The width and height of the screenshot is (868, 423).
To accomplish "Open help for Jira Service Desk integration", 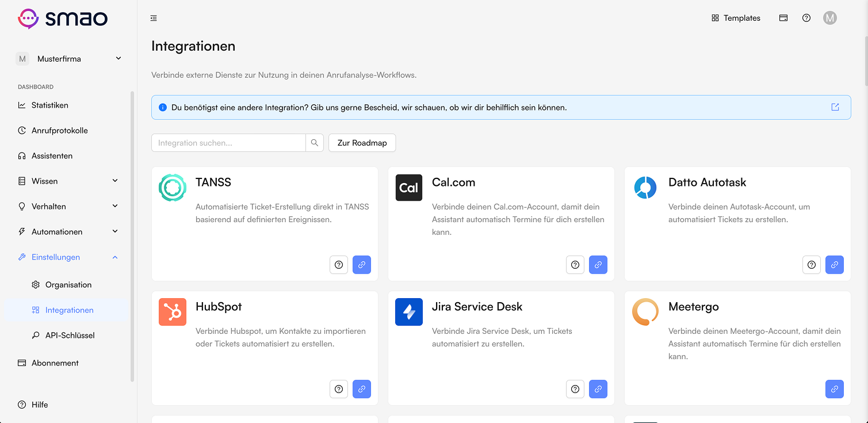I will [x=575, y=389].
